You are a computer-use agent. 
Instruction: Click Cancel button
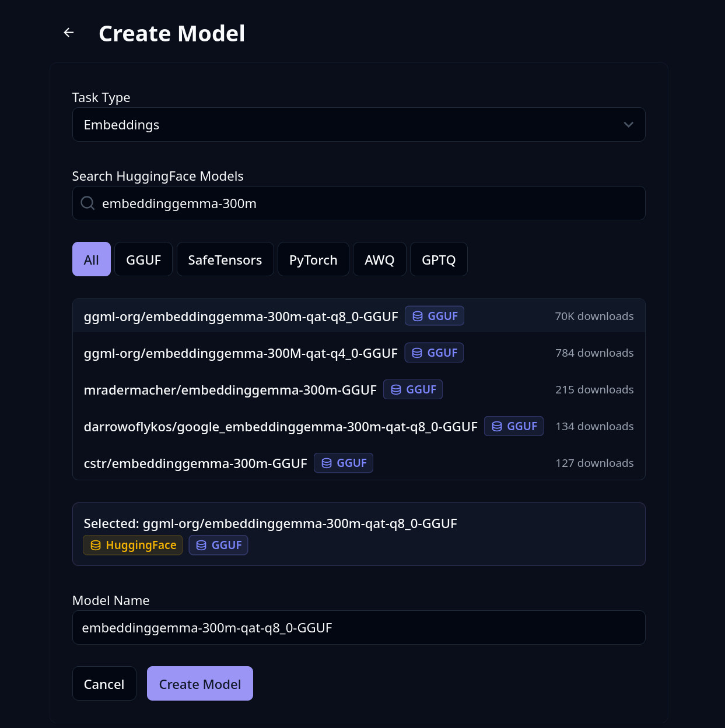click(104, 684)
